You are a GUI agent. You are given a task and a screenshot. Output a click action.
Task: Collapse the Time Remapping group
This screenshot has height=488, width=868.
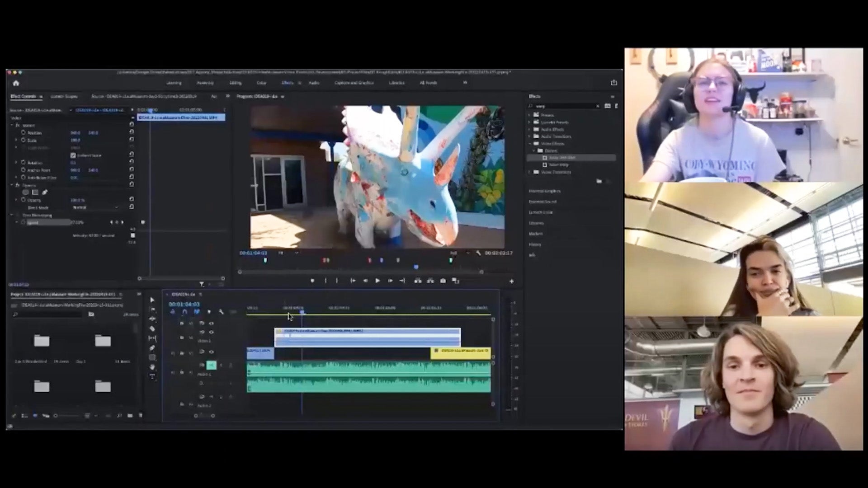[x=13, y=215]
